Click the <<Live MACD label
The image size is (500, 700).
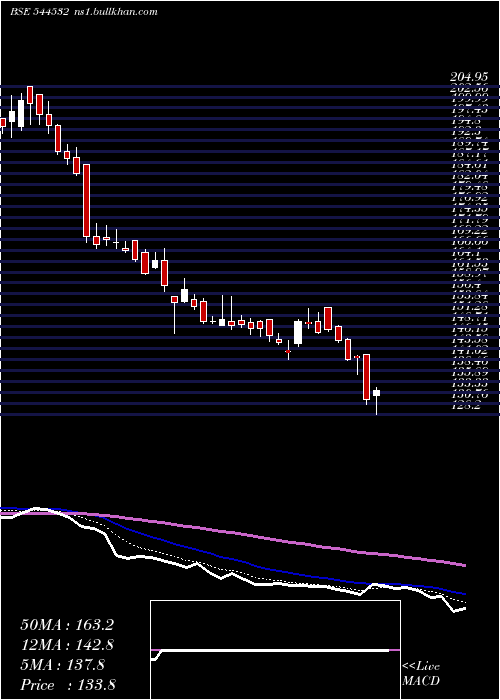[x=421, y=674]
